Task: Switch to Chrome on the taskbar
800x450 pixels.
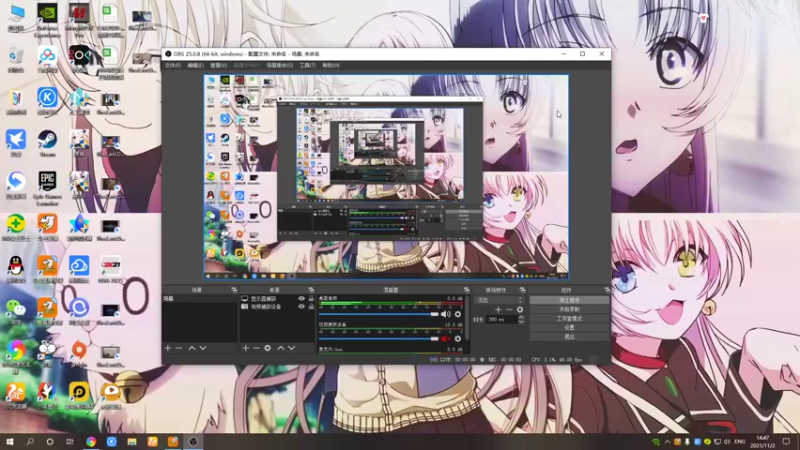Action: click(x=91, y=441)
